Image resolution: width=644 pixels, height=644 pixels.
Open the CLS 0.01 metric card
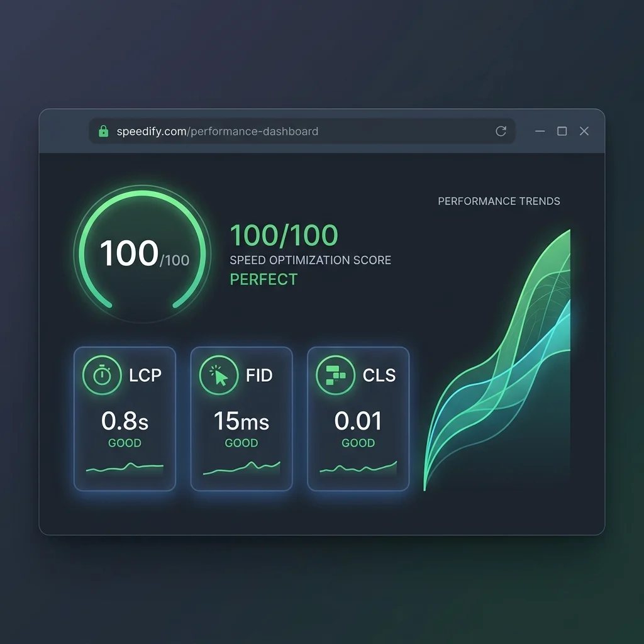coord(358,418)
